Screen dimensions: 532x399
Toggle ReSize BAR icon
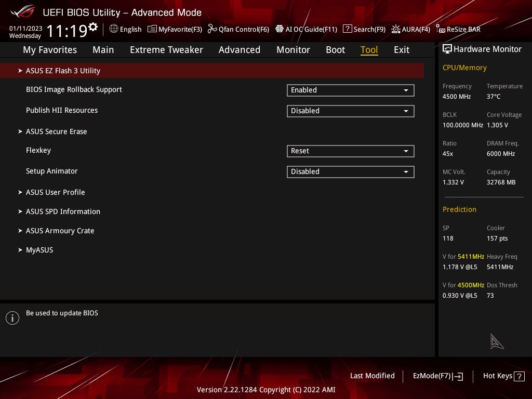[x=441, y=29]
